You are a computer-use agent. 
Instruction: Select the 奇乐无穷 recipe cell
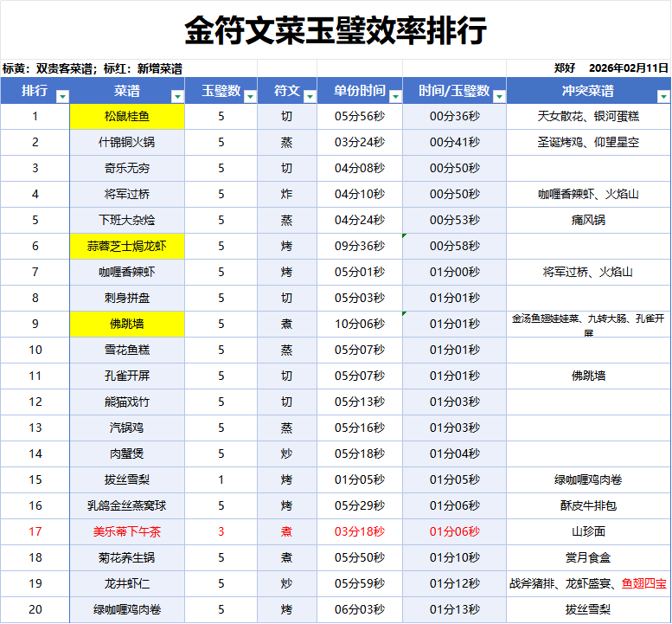[x=127, y=169]
